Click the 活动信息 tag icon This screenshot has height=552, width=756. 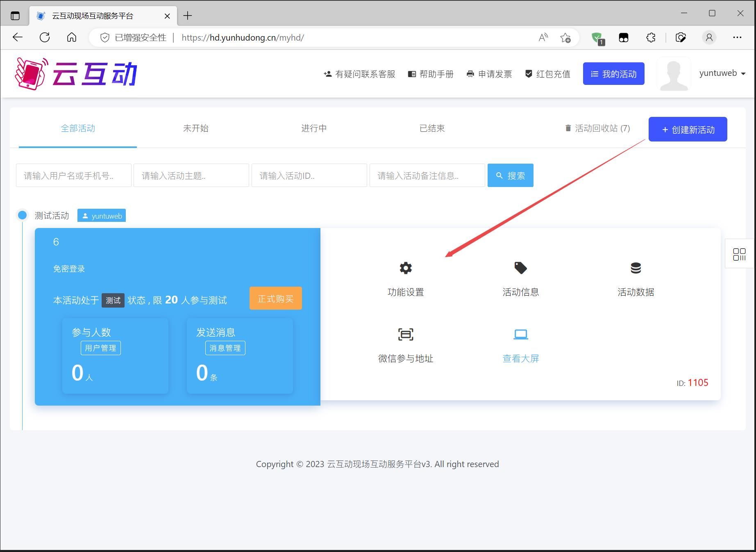(520, 268)
